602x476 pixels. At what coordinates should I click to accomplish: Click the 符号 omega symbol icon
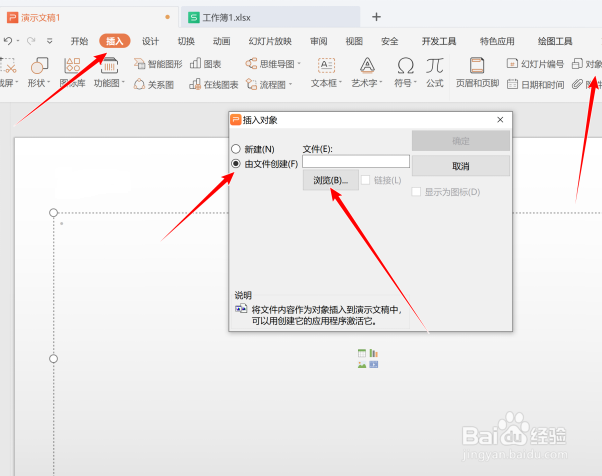pos(405,65)
